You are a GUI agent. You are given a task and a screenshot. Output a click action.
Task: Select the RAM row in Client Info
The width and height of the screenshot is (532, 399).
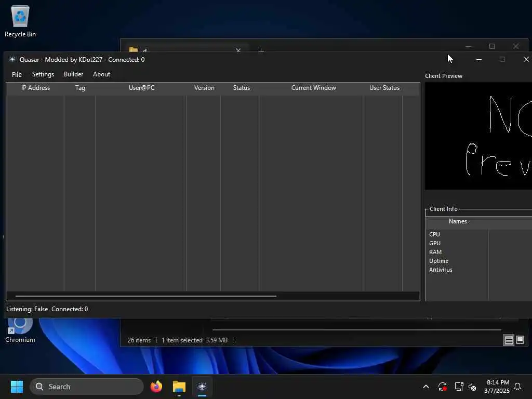435,252
